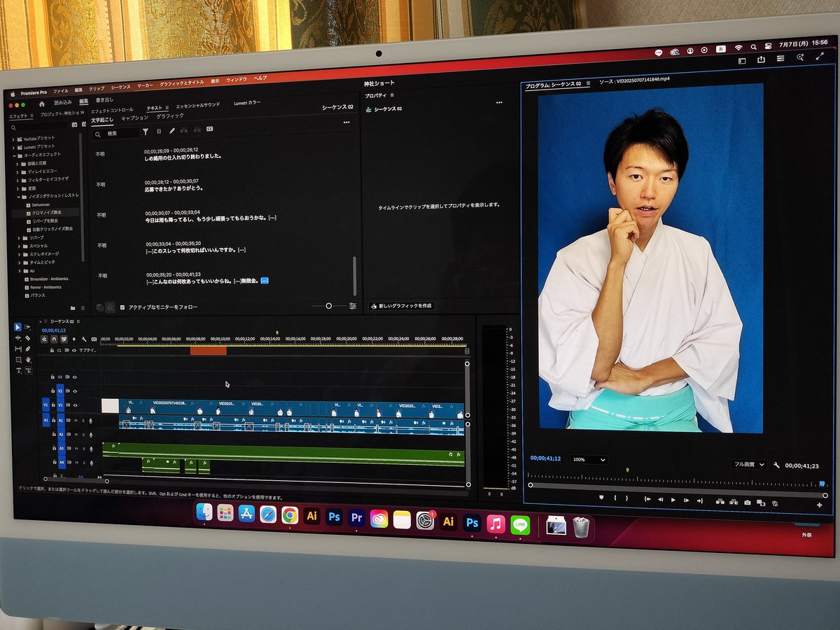Open the 書き出し export workspace
Viewport: 840px width, 630px height.
click(x=104, y=100)
